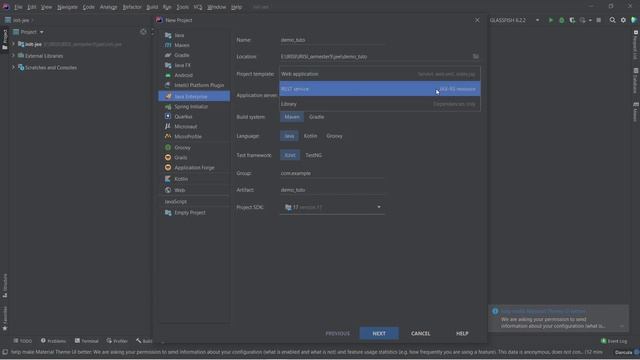Select Web project icon
Image resolution: width=640 pixels, height=360 pixels.
tap(168, 190)
